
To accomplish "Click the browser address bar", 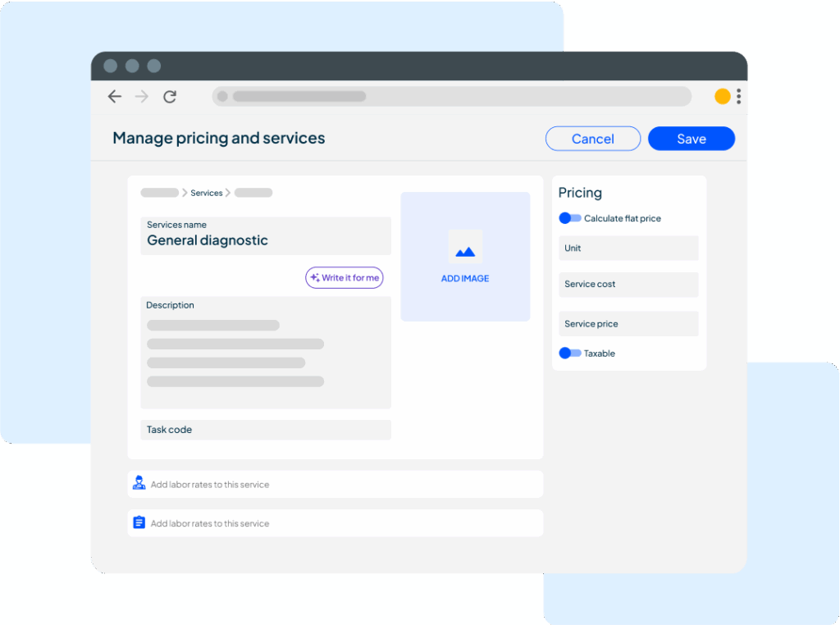I will pyautogui.click(x=451, y=96).
